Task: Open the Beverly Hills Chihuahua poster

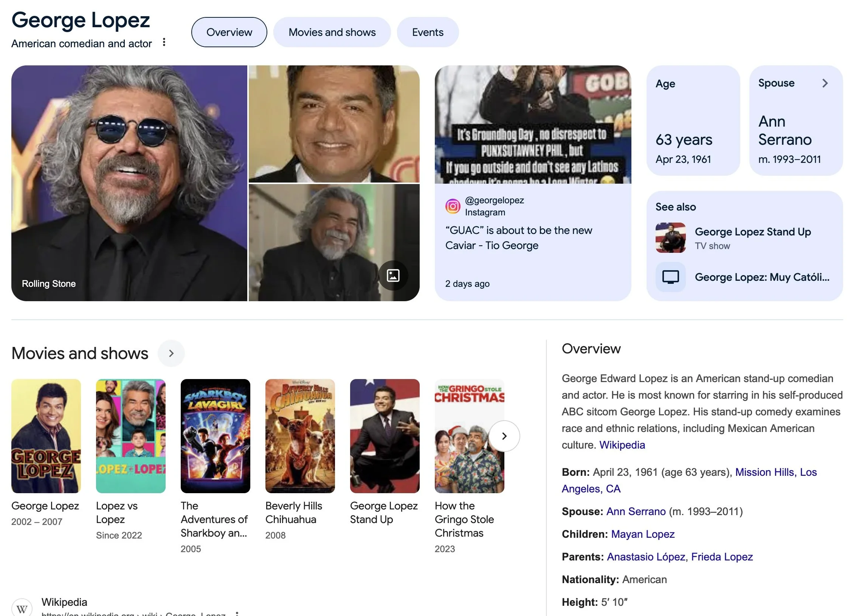Action: 300,436
